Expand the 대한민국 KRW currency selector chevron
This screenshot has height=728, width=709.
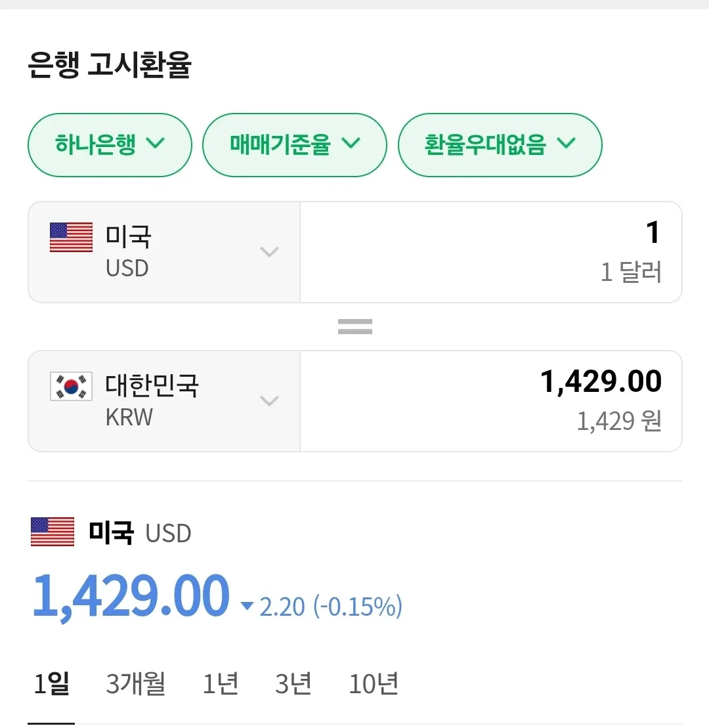(269, 401)
